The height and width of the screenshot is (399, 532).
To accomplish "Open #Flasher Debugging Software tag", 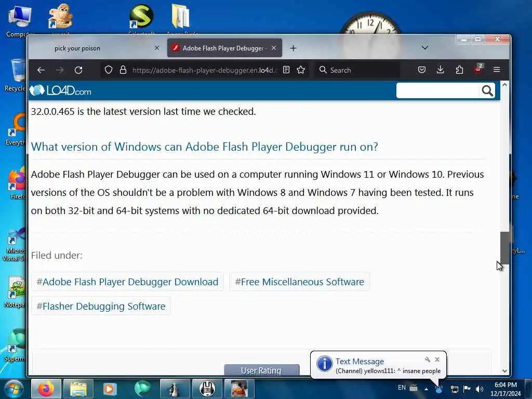I will coord(101,306).
